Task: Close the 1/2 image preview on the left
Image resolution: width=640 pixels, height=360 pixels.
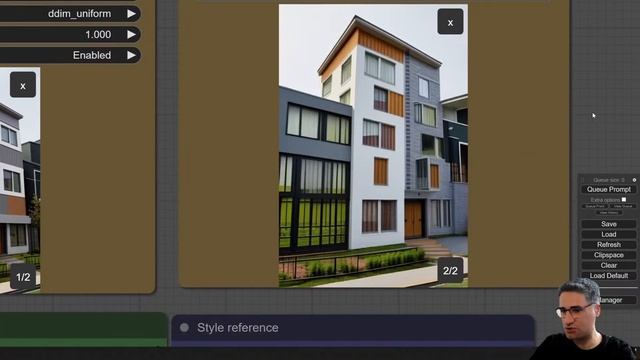Action: [x=23, y=85]
